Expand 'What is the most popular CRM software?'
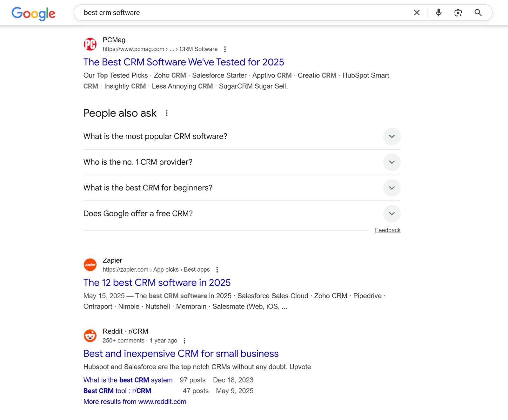 coord(392,136)
